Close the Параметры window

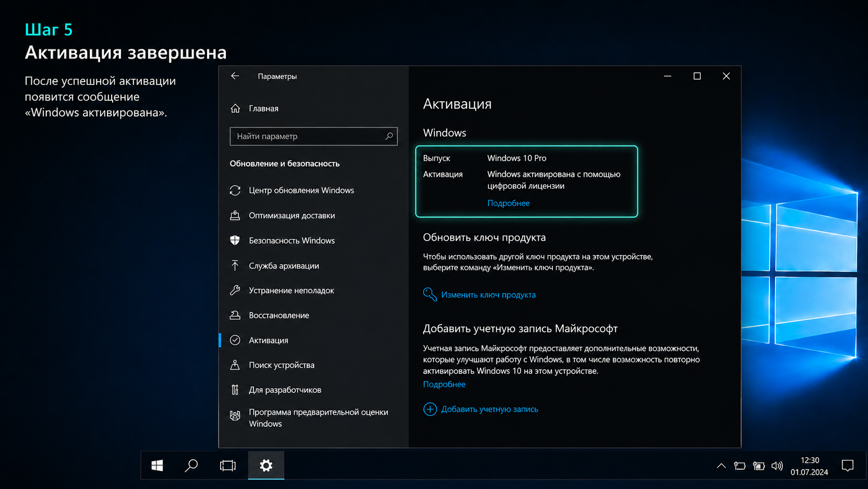(x=726, y=76)
